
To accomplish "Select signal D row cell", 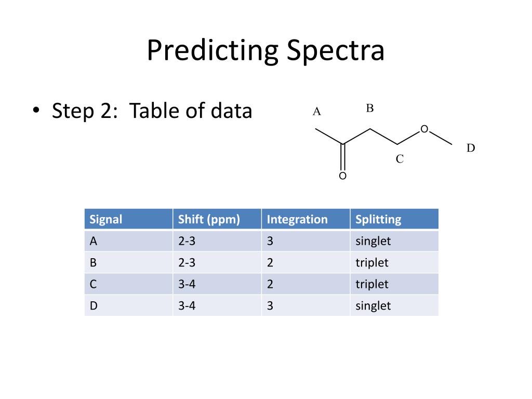I will tap(129, 305).
